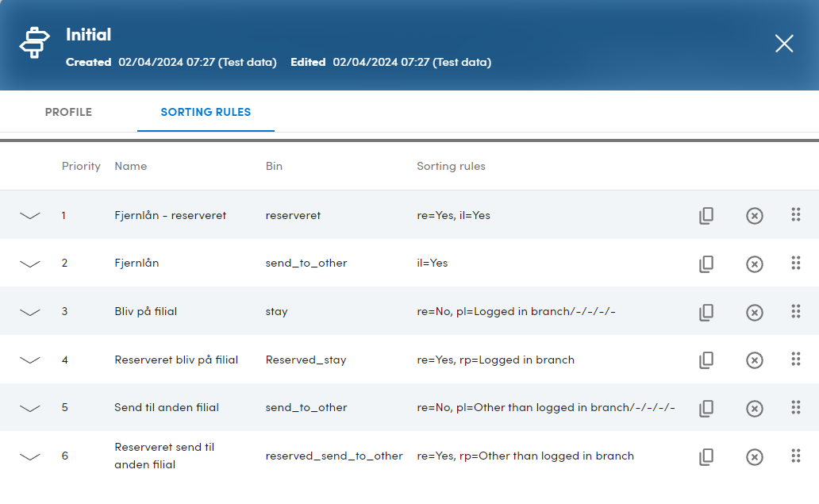The image size is (819, 504).
Task: Select the 'Send til anden filial' name
Action: pyautogui.click(x=167, y=407)
